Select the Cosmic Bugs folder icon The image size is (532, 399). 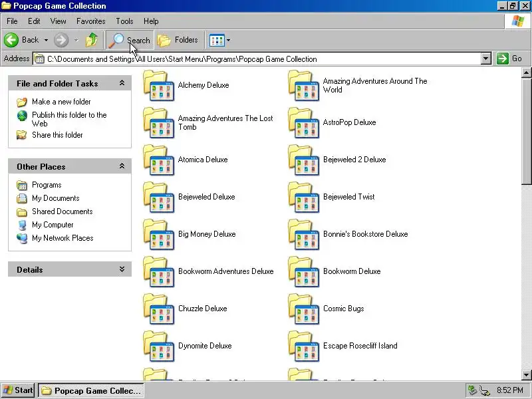coord(303,309)
